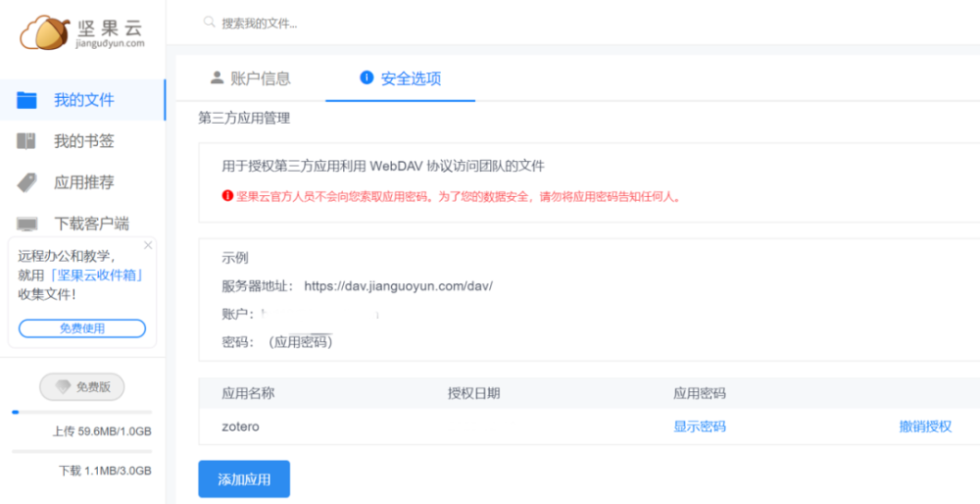Click the blue folder icon for 我的文件
Image resolution: width=980 pixels, height=504 pixels.
26,100
